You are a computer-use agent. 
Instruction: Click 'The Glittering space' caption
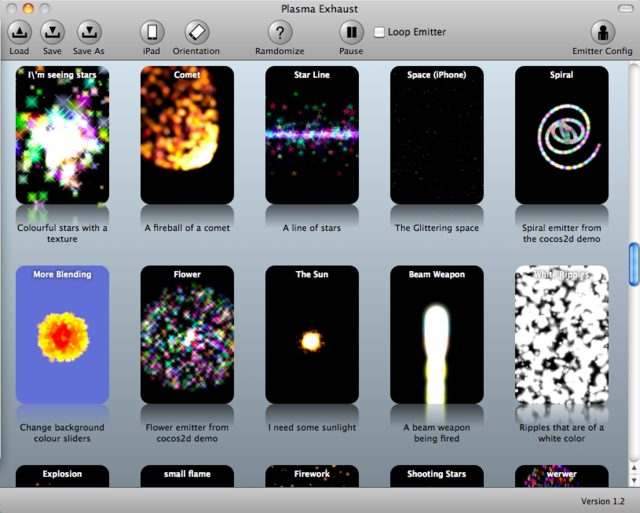click(x=437, y=228)
